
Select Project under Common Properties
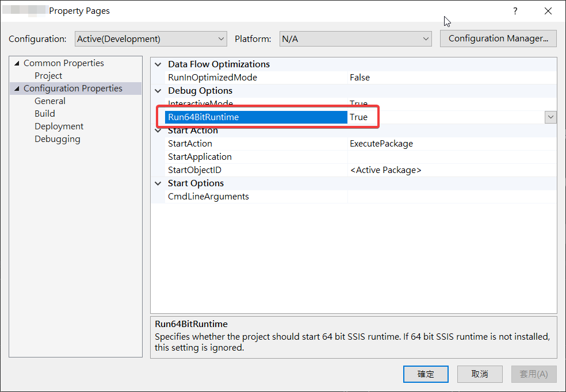pyautogui.click(x=48, y=75)
